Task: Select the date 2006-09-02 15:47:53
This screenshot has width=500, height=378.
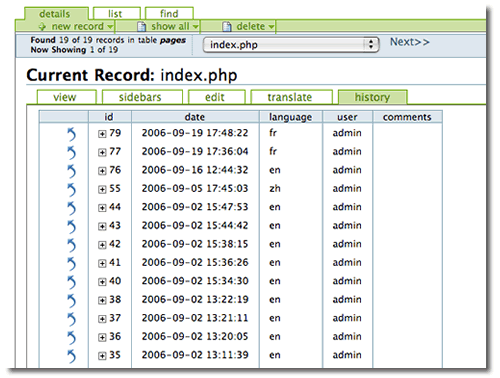Action: [x=195, y=207]
